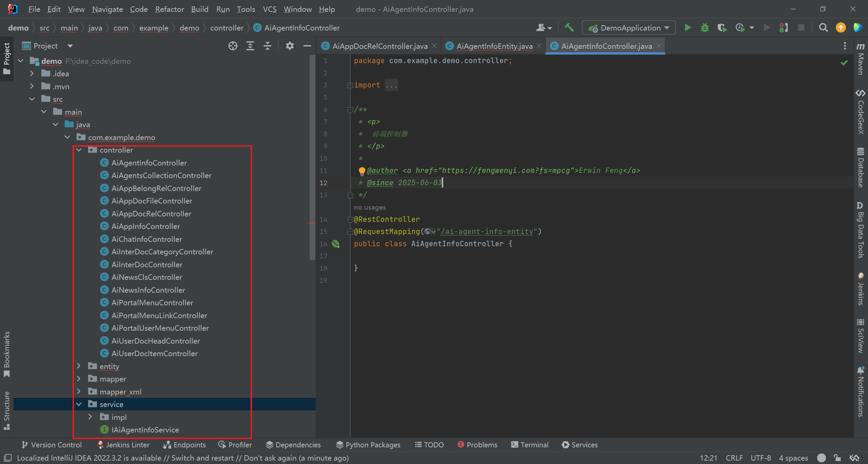Click the 4 spaces indent indicator

(793, 458)
